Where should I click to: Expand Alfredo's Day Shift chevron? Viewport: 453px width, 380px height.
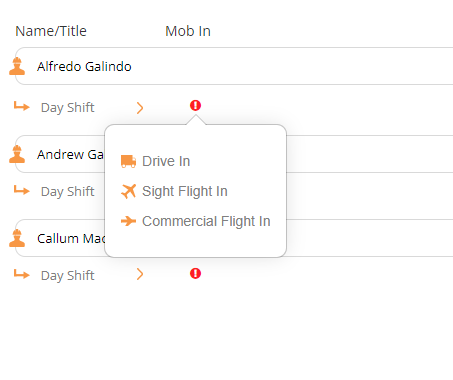140,108
